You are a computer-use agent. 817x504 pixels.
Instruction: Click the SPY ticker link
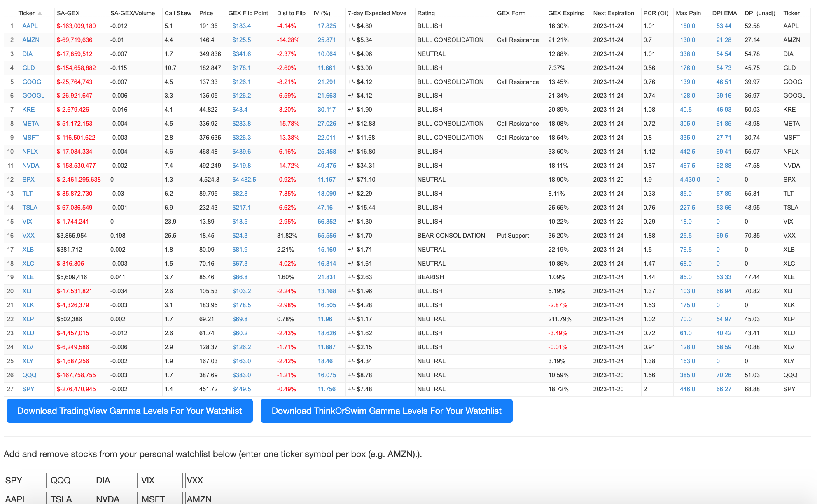(28, 389)
